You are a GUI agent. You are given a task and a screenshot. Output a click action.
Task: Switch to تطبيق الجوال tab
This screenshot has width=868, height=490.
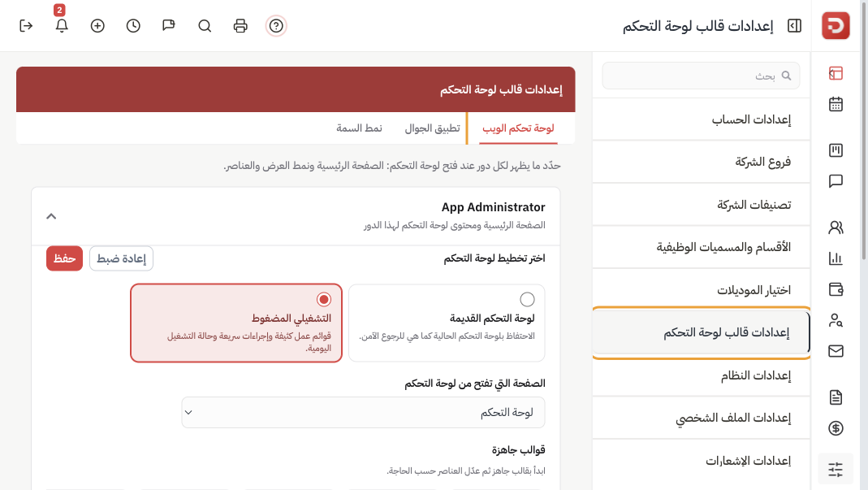pos(432,128)
